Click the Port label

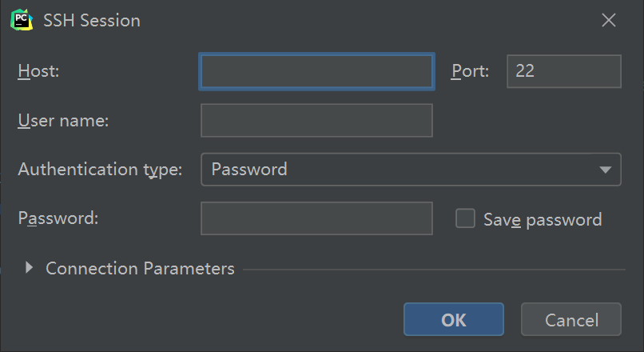coord(470,71)
